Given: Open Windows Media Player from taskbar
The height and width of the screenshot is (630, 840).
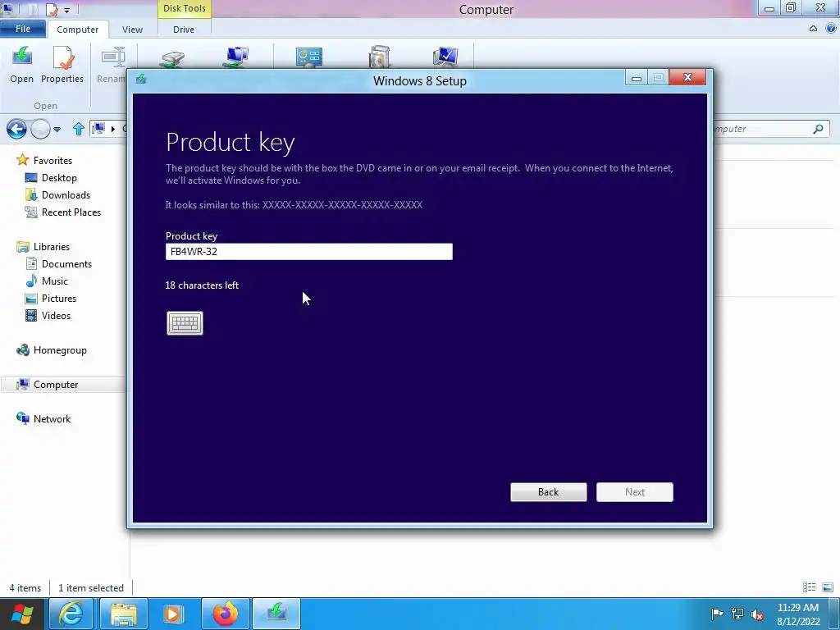Looking at the screenshot, I should (x=173, y=614).
